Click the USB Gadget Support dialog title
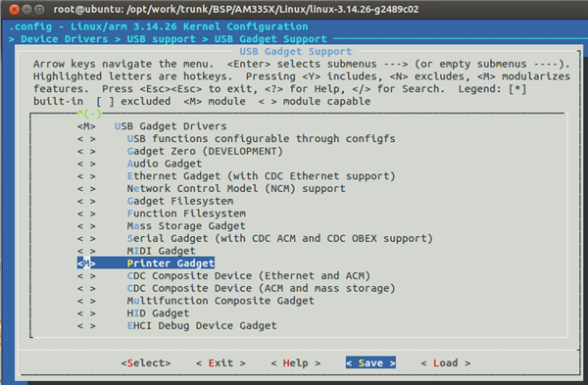This screenshot has height=385, width=588. (x=296, y=51)
